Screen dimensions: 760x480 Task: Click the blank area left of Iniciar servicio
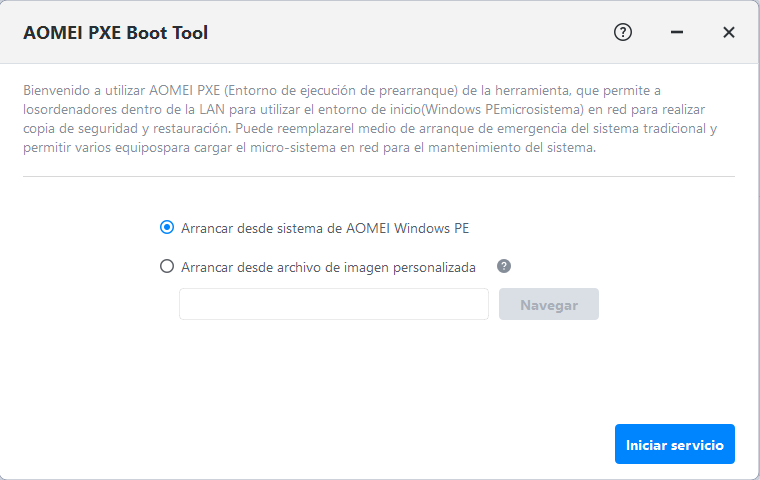350,444
